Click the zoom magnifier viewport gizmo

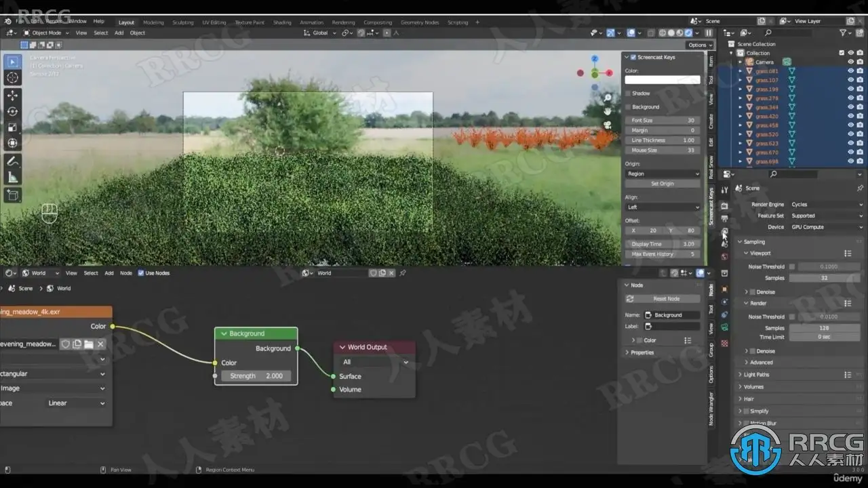coord(608,98)
